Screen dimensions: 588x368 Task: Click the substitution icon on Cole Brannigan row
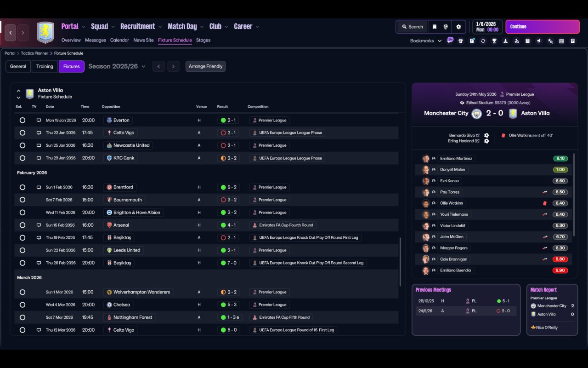[545, 259]
